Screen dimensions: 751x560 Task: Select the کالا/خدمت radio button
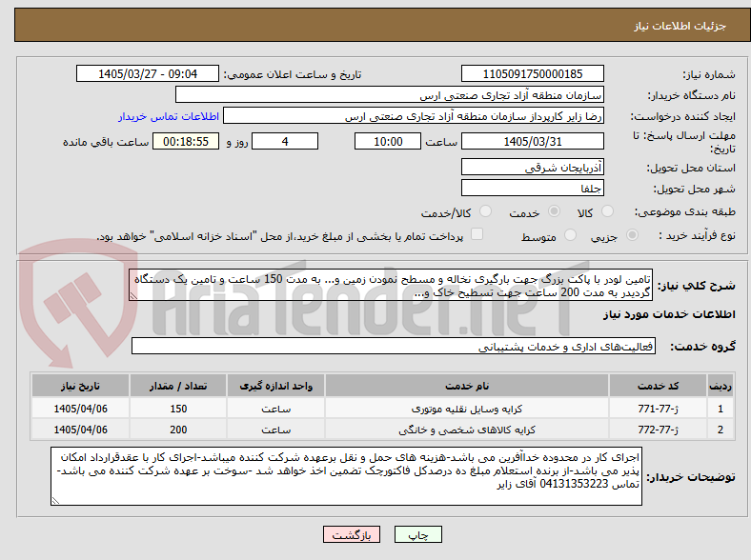point(486,211)
